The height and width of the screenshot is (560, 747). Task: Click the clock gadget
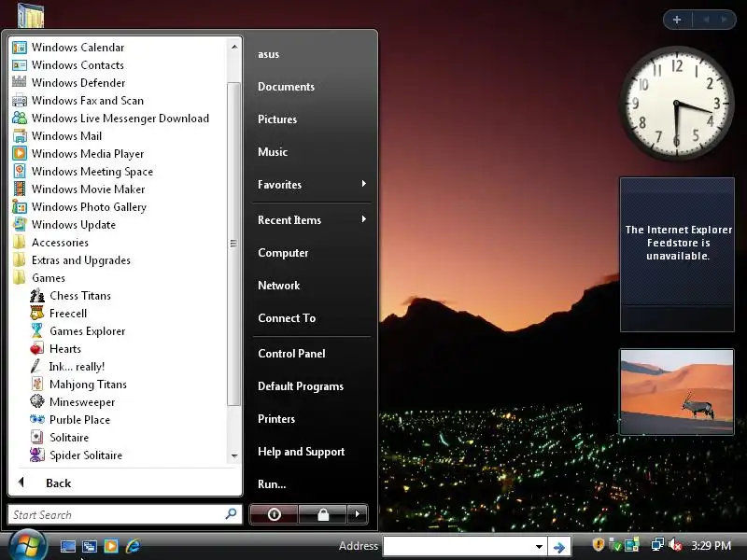click(x=676, y=103)
